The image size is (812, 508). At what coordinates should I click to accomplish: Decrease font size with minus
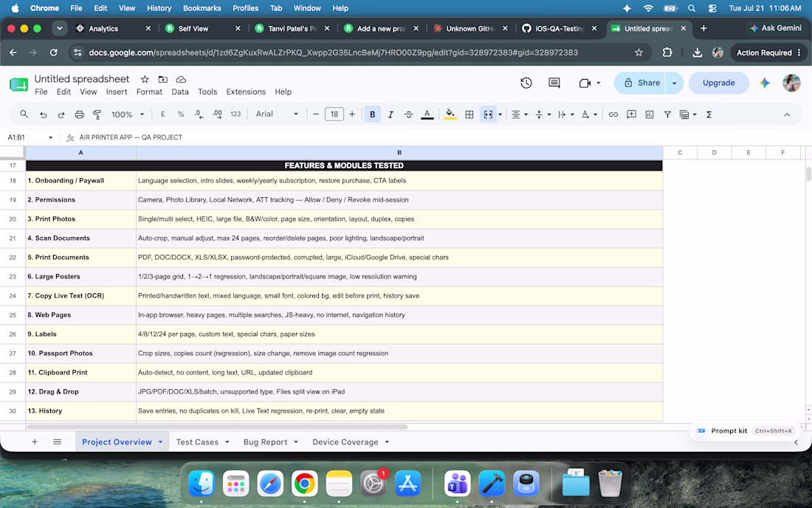pos(316,114)
